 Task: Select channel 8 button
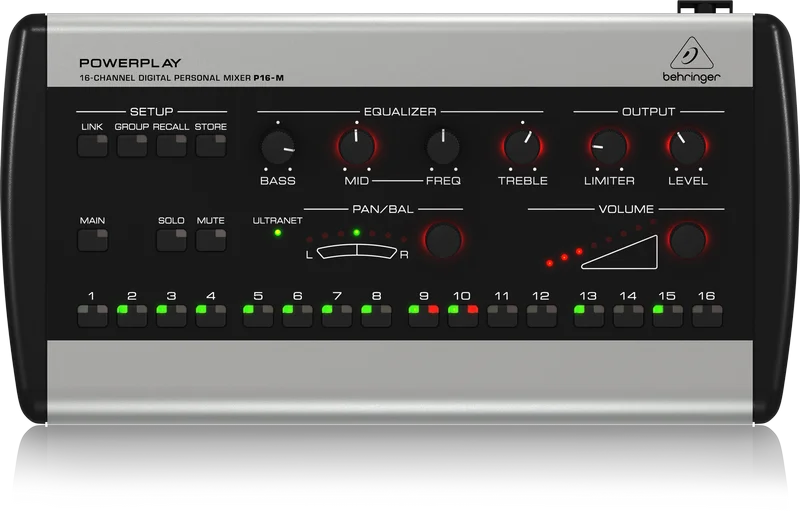point(376,315)
